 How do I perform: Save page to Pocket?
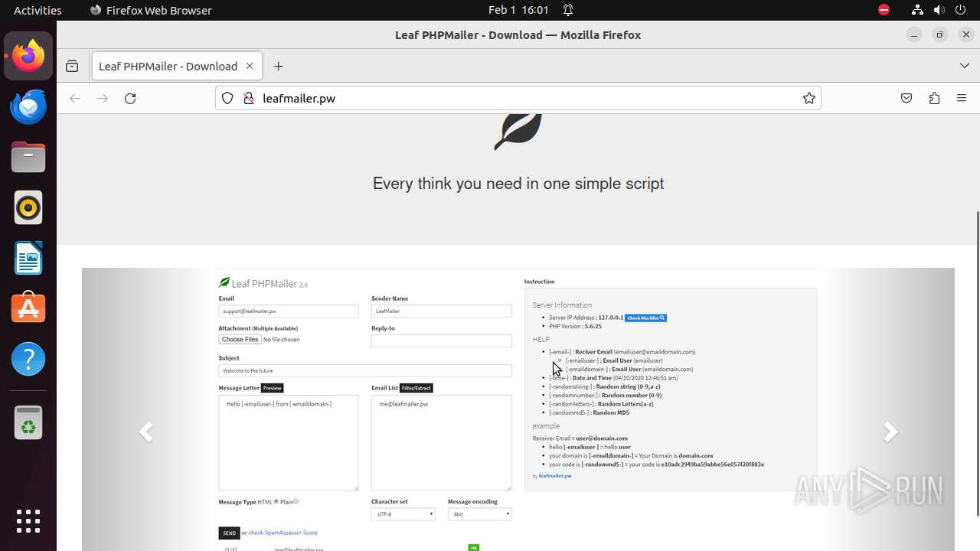906,98
